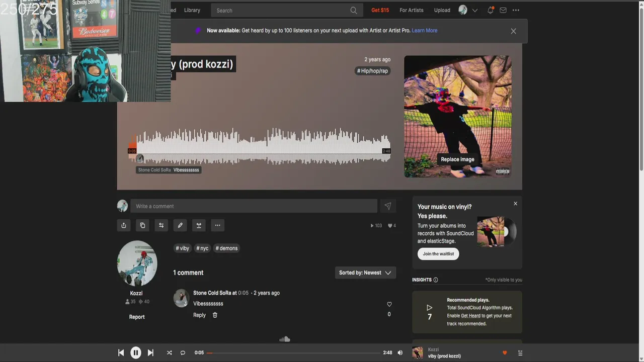Unlike track with orange heart

point(505,353)
